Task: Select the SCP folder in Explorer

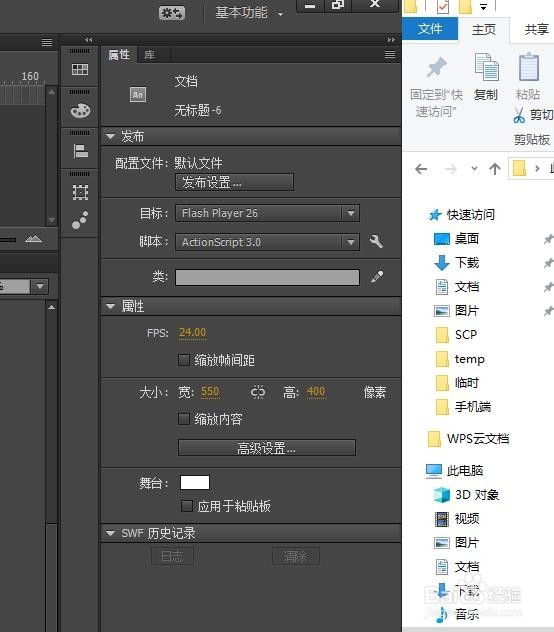Action: pos(456,335)
